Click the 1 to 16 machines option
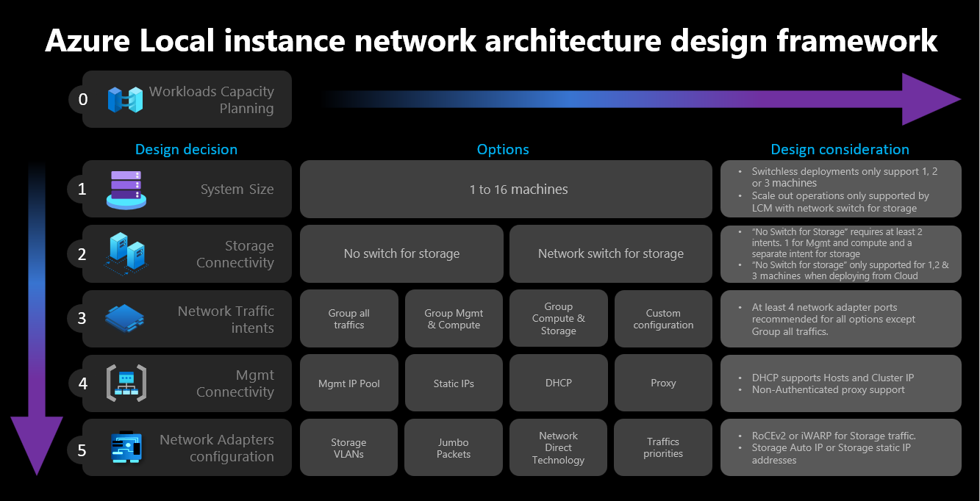The height and width of the screenshot is (501, 980). coord(506,189)
